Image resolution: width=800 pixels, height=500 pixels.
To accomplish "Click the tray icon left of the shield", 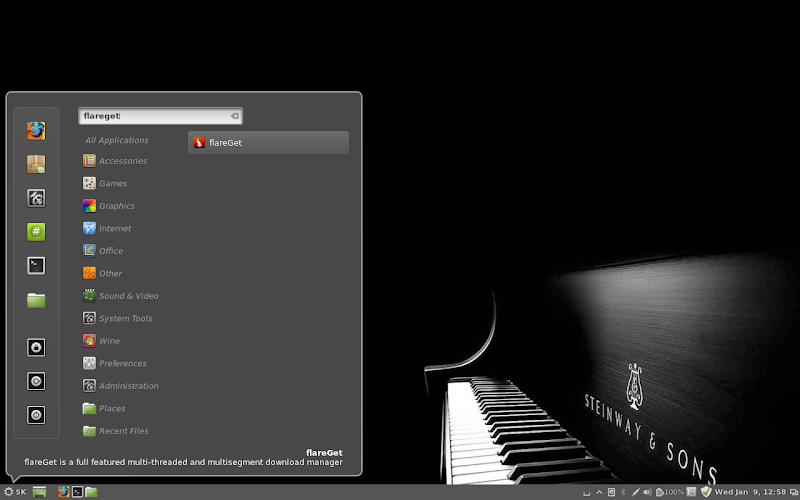I will (x=691, y=492).
